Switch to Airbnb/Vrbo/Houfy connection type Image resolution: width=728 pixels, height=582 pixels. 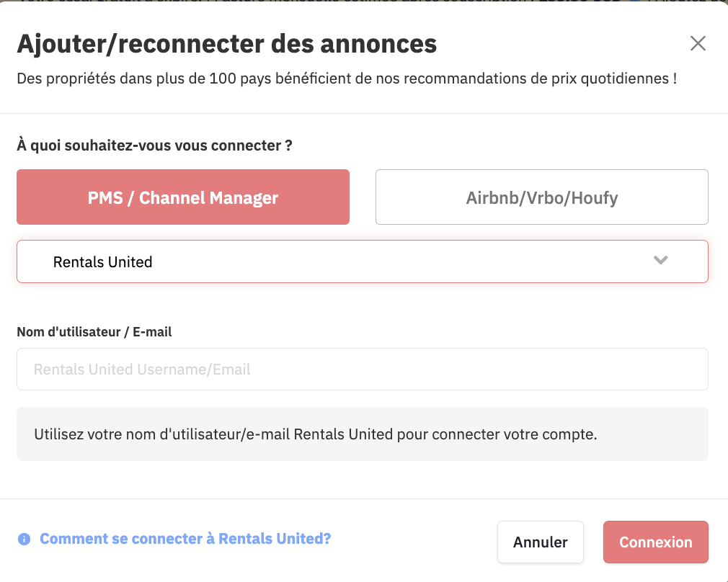coord(542,197)
